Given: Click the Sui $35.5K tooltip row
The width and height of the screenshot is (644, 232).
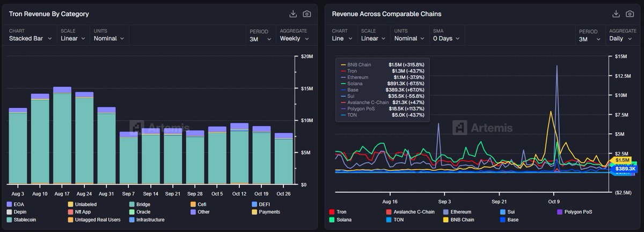Looking at the screenshot, I should (382, 96).
